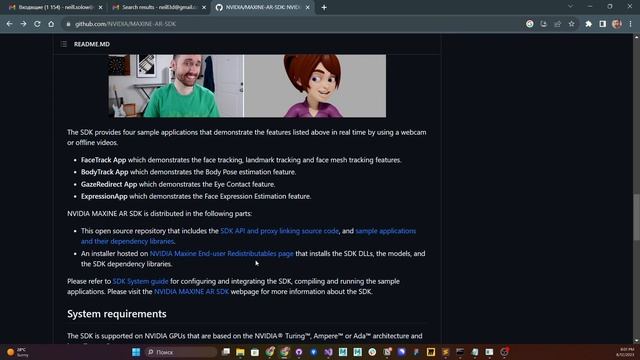640x360 pixels.
Task: Open a new browser tab
Action: coord(324,7)
